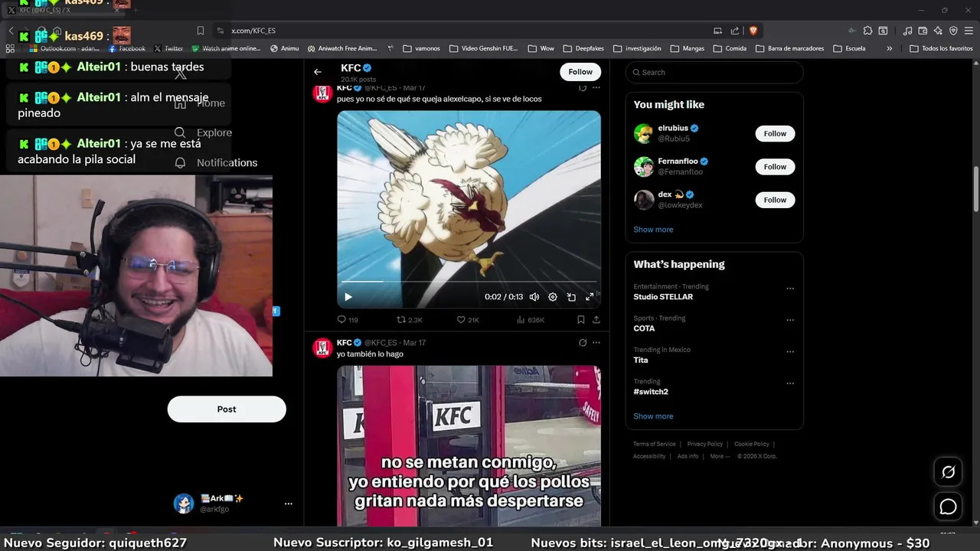Open the Escuela bookmark folder
This screenshot has height=551, width=980.
pos(849,48)
